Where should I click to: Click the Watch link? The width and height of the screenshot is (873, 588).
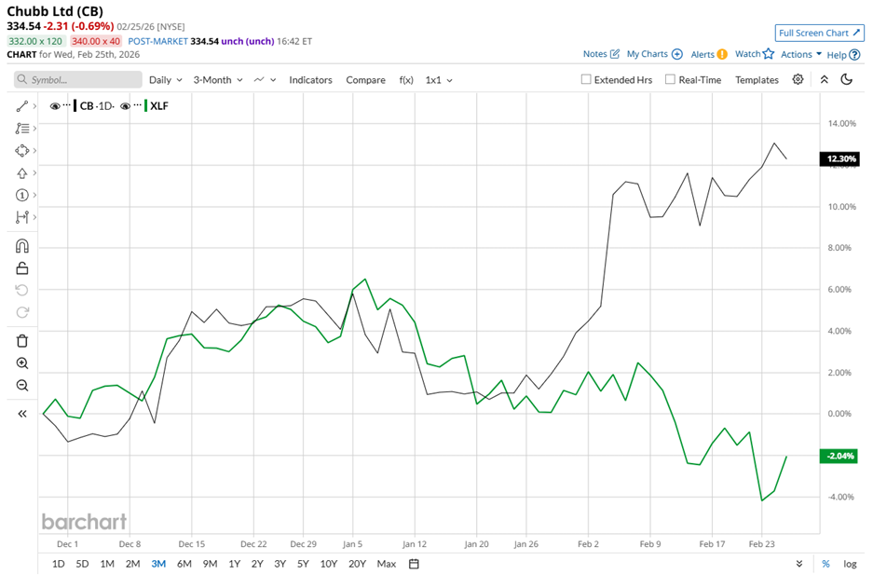point(748,54)
